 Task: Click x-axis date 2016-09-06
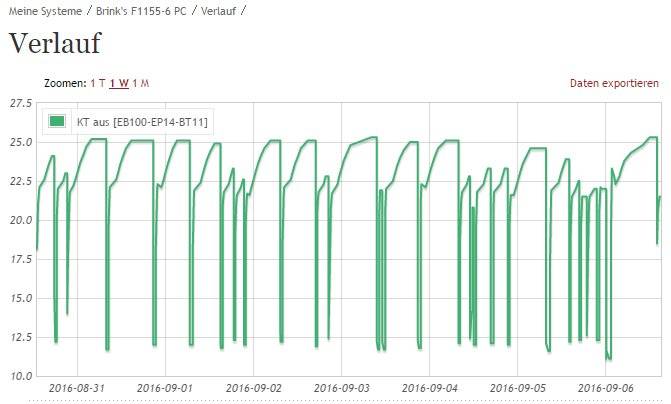(x=606, y=388)
